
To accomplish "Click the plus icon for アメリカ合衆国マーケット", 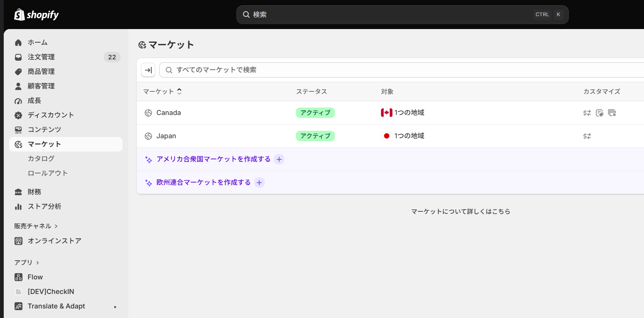I will click(279, 159).
